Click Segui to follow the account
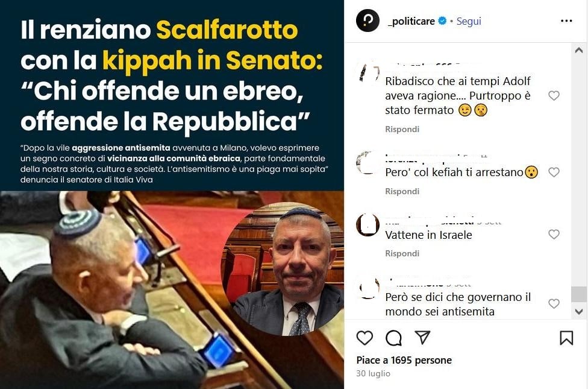Viewport: 588px width, 389px height. (x=468, y=21)
